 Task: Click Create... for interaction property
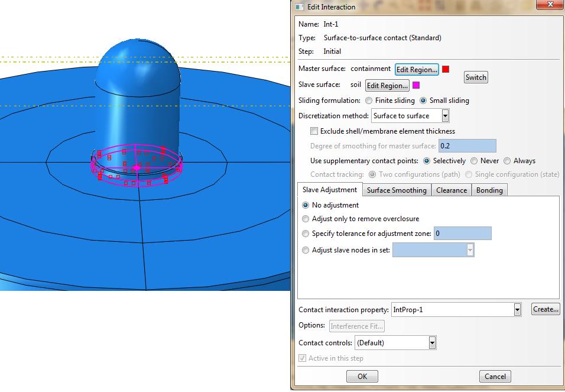[545, 309]
